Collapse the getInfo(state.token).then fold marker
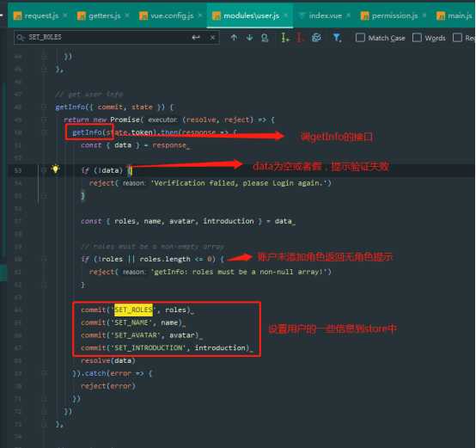The height and width of the screenshot is (448, 476). tap(44, 132)
